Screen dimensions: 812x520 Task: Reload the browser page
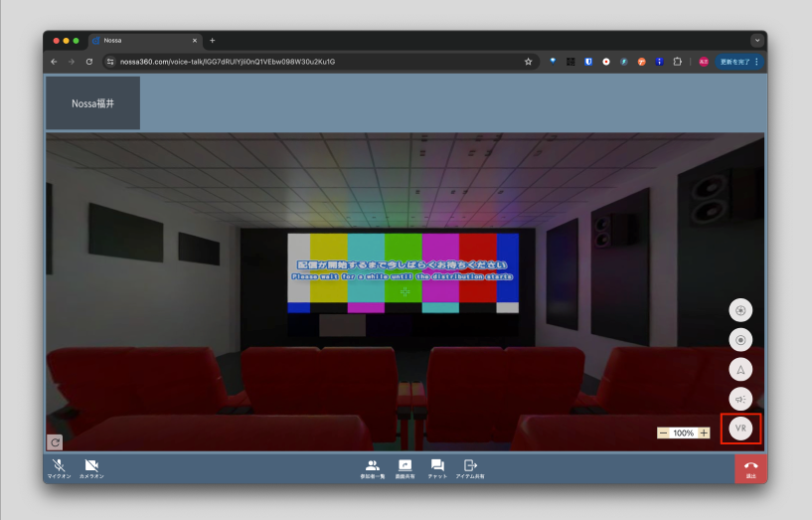point(89,62)
